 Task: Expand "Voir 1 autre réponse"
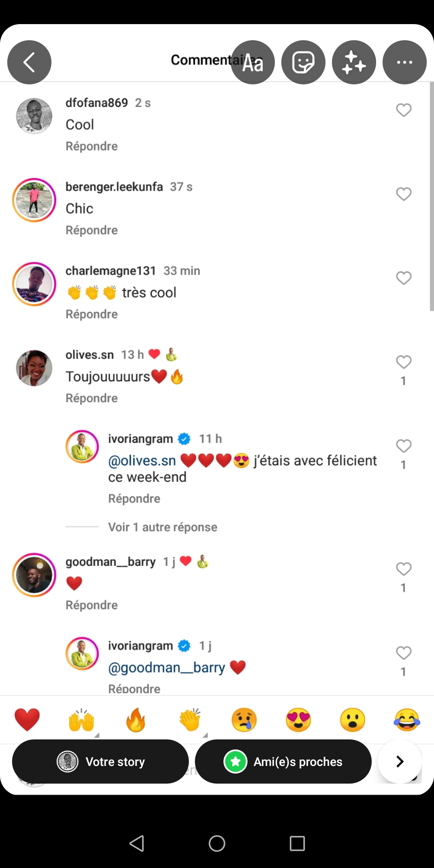162,527
